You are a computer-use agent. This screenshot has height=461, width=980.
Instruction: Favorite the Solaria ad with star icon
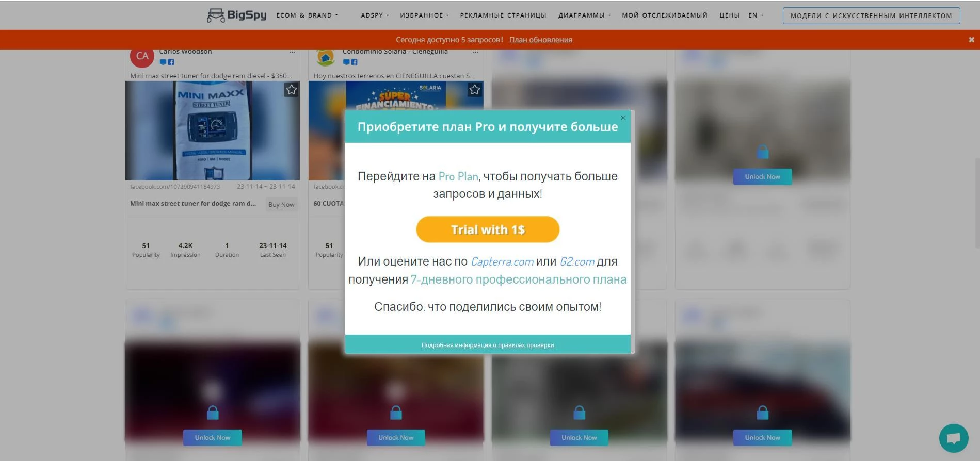point(475,90)
